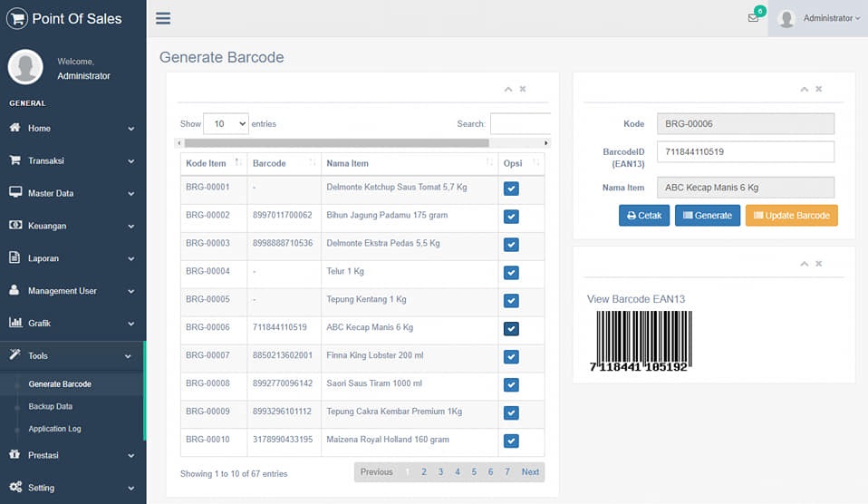868x504 pixels.
Task: Go to the Next page
Action: [530, 472]
